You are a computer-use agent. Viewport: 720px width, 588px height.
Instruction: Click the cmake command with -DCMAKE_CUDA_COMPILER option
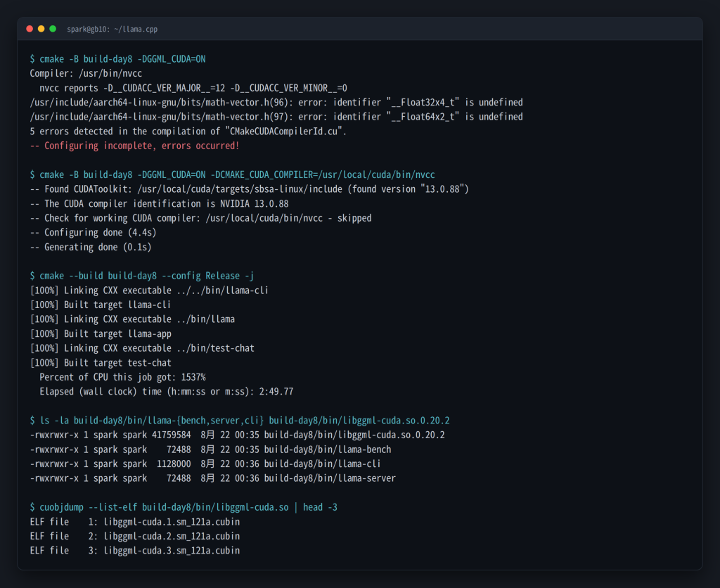pos(232,175)
